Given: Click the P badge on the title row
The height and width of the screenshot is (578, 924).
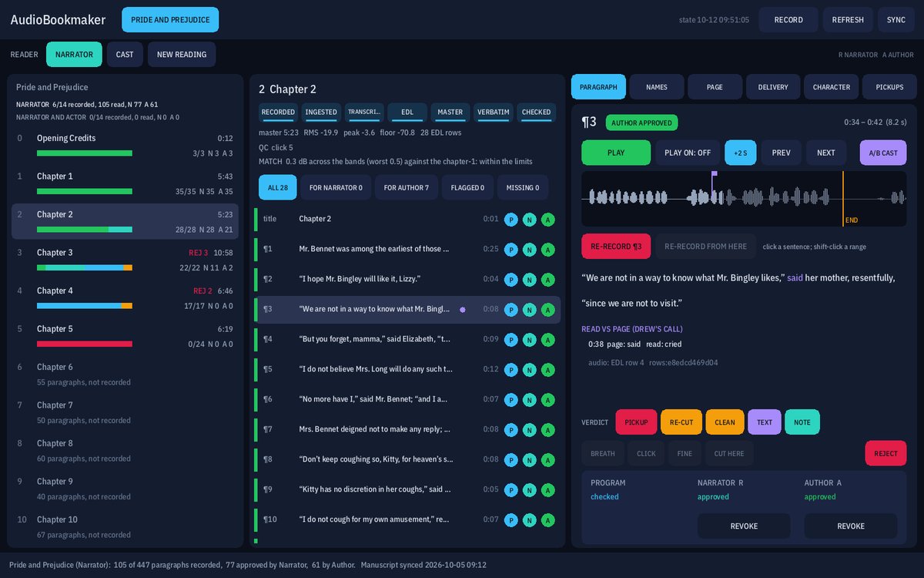Looking at the screenshot, I should pyautogui.click(x=511, y=219).
